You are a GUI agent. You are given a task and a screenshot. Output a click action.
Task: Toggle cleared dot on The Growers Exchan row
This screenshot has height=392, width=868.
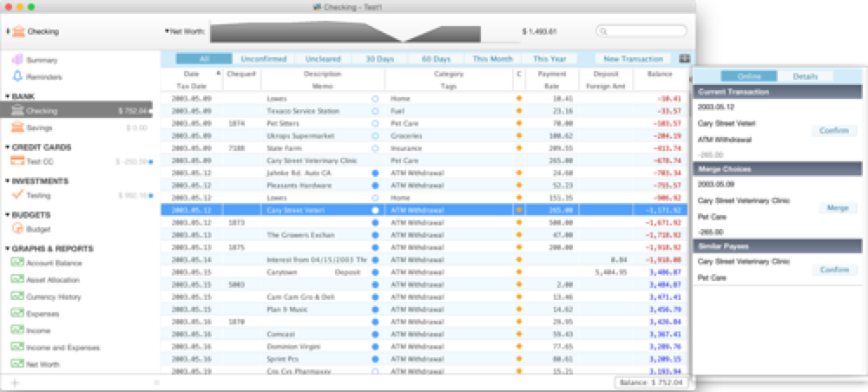(375, 235)
